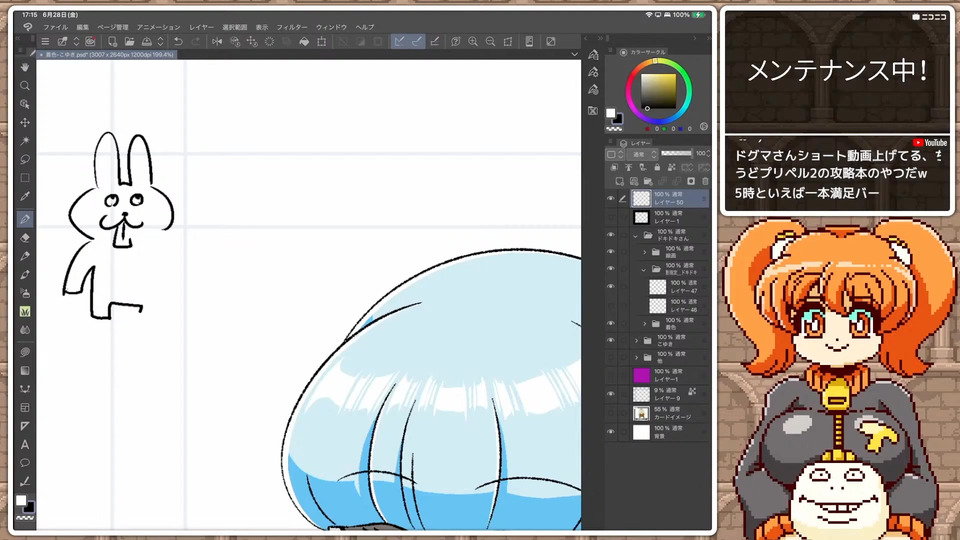Open the layer blending mode 通常 dropdown
The image size is (960, 540).
643,154
